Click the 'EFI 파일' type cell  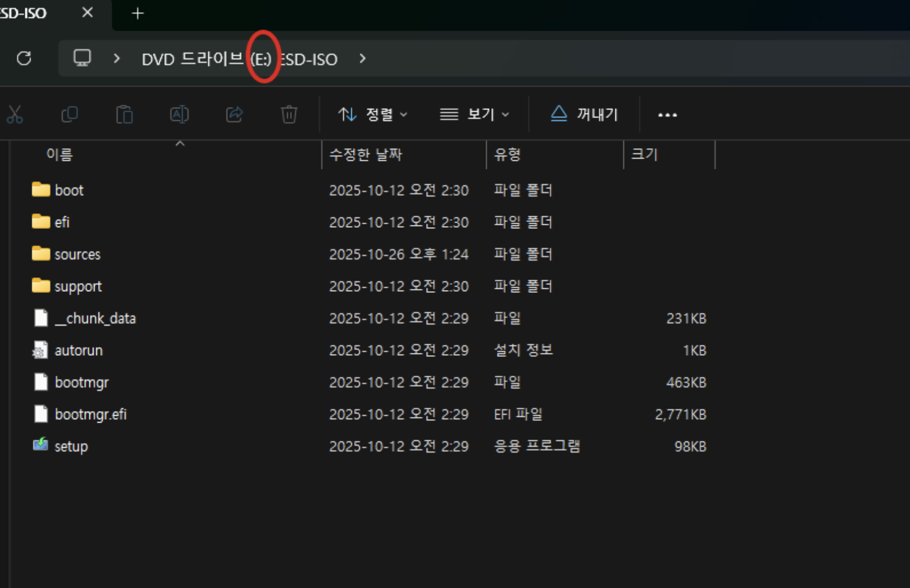[518, 414]
